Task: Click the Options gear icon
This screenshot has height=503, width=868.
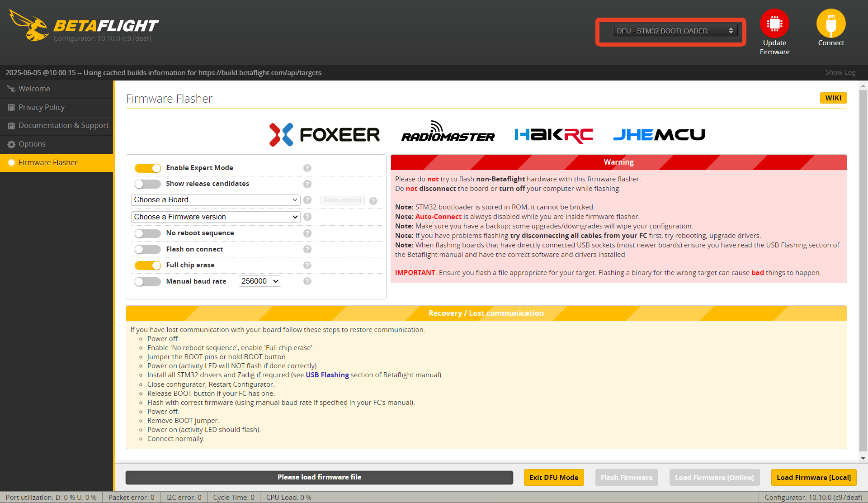Action: coord(11,144)
